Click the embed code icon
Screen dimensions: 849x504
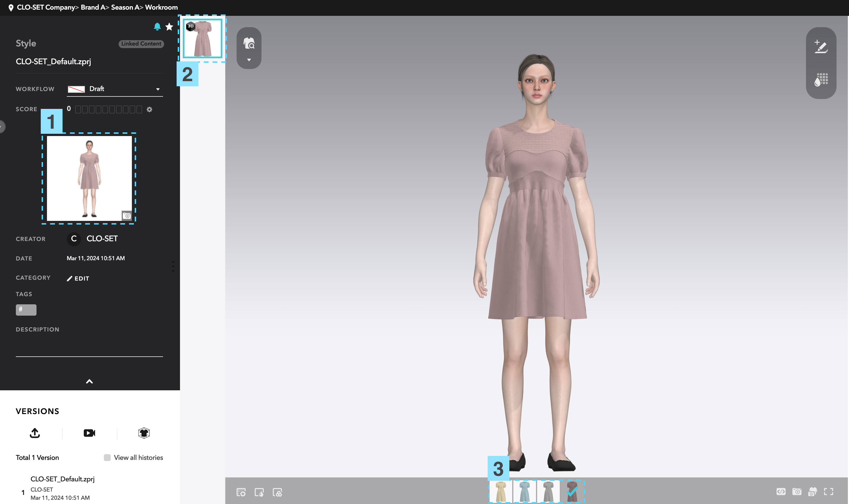781,492
